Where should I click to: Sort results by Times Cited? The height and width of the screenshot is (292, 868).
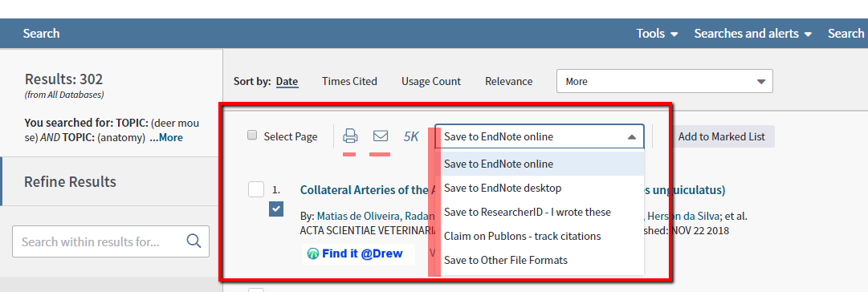click(349, 81)
